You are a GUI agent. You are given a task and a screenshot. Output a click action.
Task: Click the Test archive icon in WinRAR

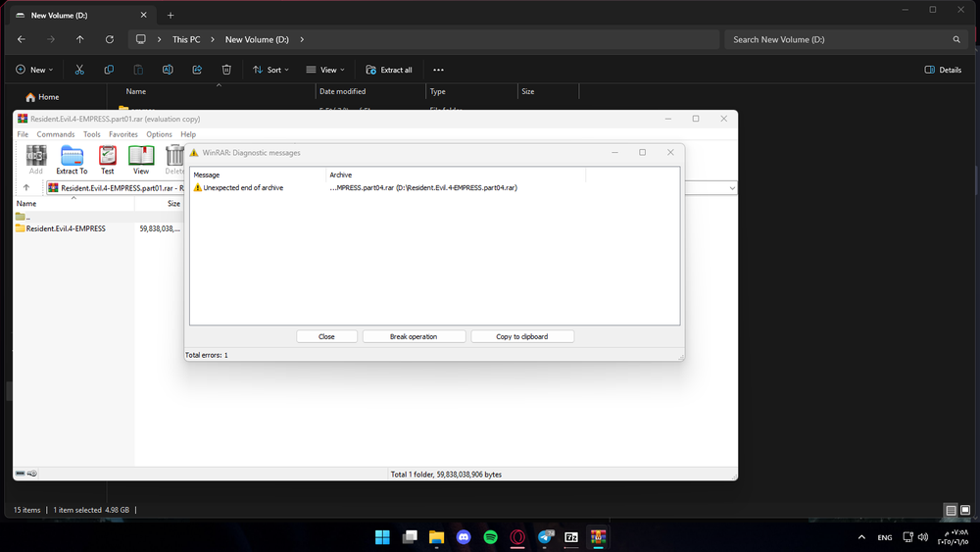108,160
